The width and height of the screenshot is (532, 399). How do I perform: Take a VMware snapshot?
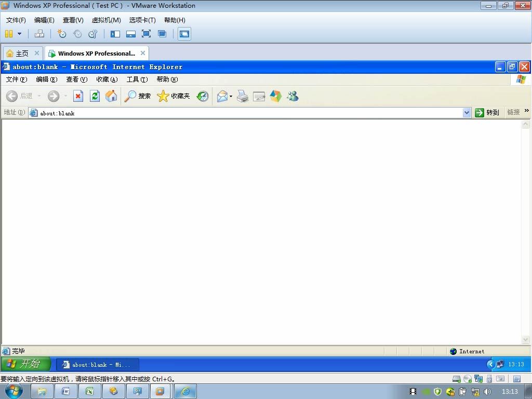click(61, 34)
